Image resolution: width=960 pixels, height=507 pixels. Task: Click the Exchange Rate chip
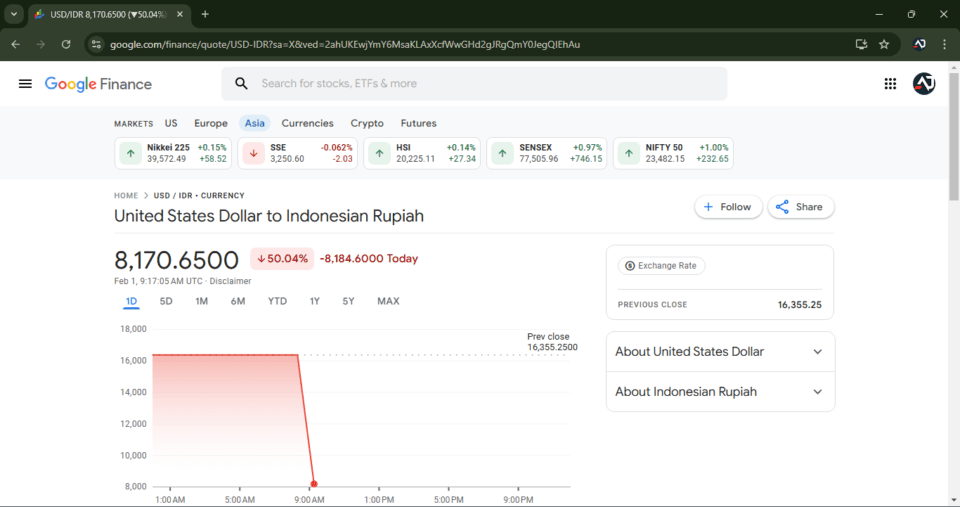[661, 266]
